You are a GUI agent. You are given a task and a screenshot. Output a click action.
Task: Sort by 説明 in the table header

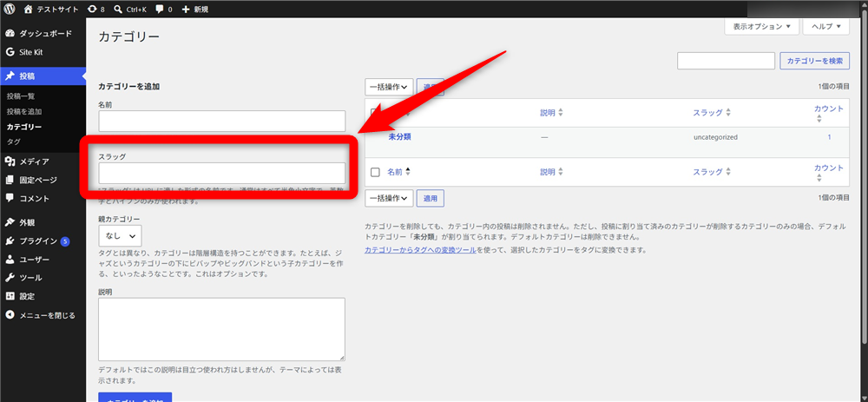(551, 112)
